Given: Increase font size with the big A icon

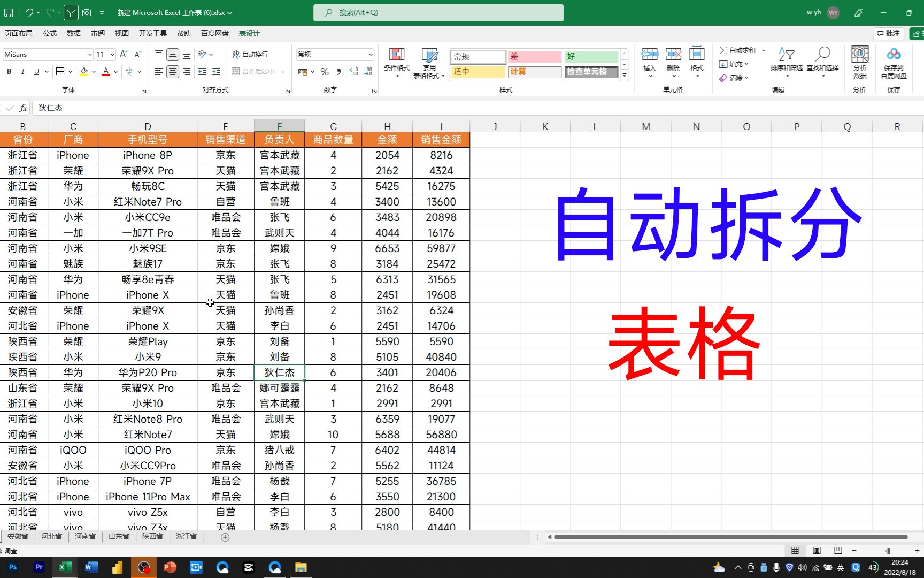Looking at the screenshot, I should click(124, 54).
